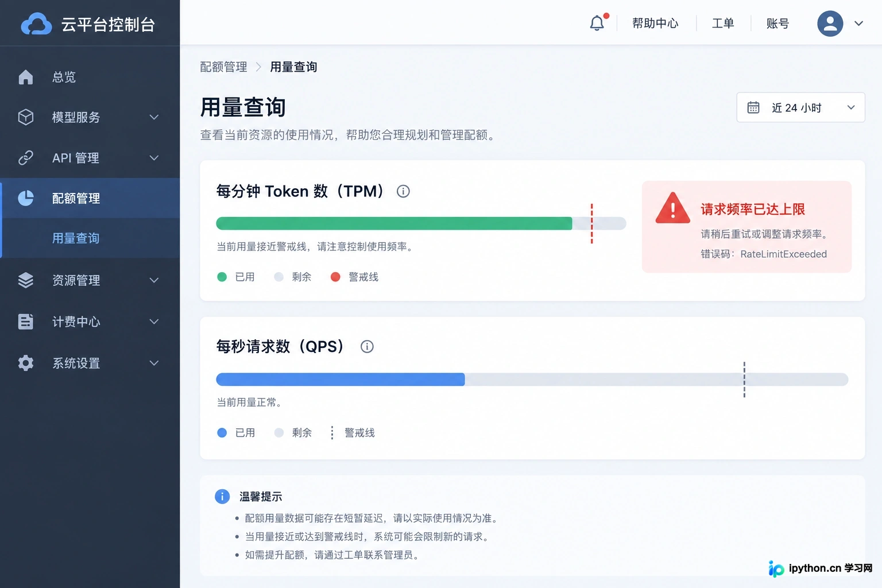Open 账号 in the top bar

[777, 24]
